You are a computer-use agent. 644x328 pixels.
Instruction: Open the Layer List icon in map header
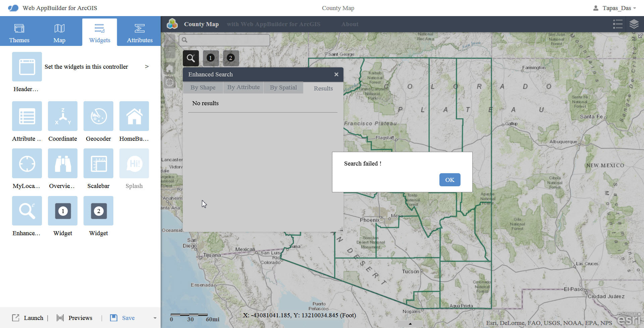pyautogui.click(x=618, y=24)
